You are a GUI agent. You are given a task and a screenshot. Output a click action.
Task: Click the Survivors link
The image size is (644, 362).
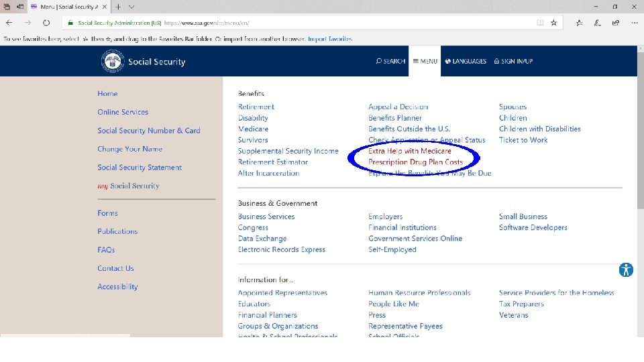coord(253,140)
